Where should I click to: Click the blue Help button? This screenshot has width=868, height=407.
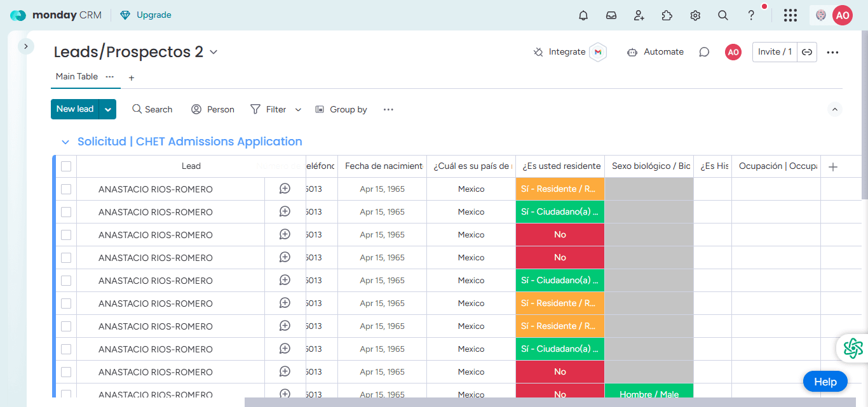[x=825, y=382]
